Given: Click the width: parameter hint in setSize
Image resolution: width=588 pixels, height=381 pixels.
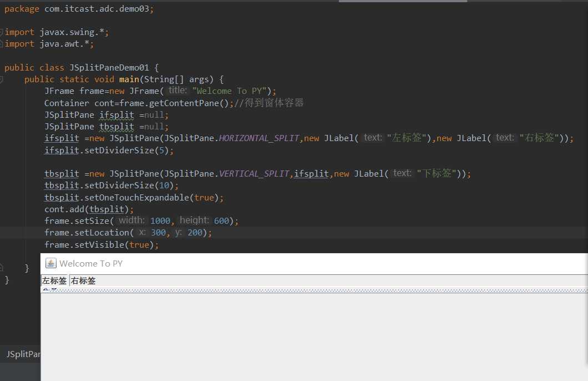Looking at the screenshot, I should tap(131, 220).
